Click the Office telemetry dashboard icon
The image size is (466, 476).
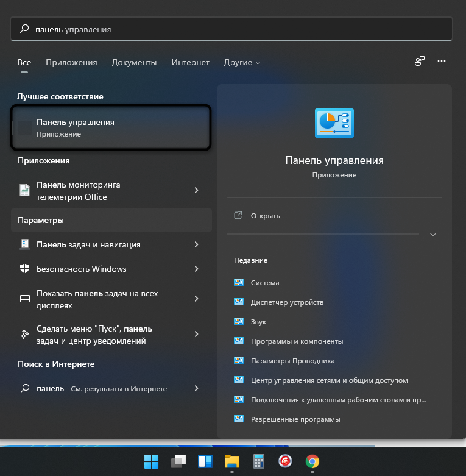[x=24, y=190]
